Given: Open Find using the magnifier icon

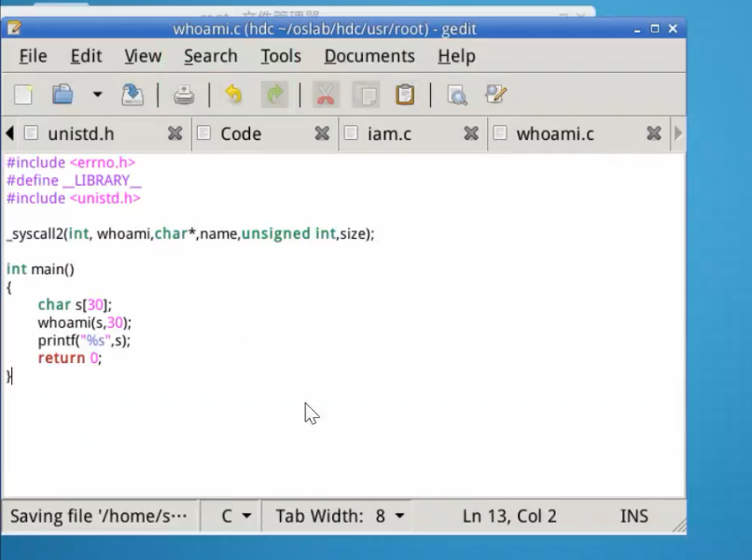Looking at the screenshot, I should coord(456,94).
